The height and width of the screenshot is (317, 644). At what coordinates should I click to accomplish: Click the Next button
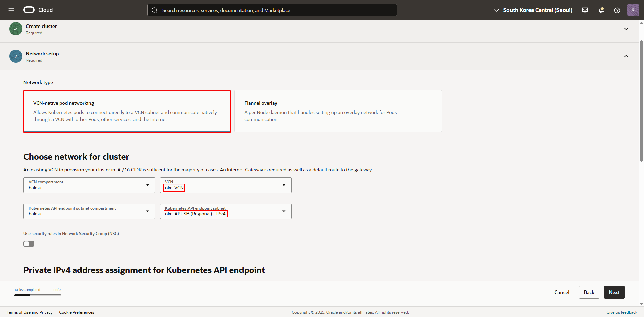pyautogui.click(x=614, y=292)
